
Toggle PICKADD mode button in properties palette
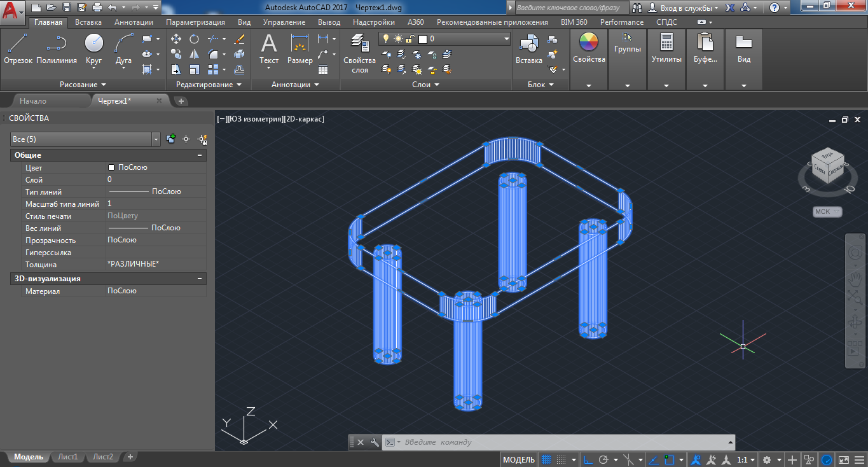pos(170,139)
